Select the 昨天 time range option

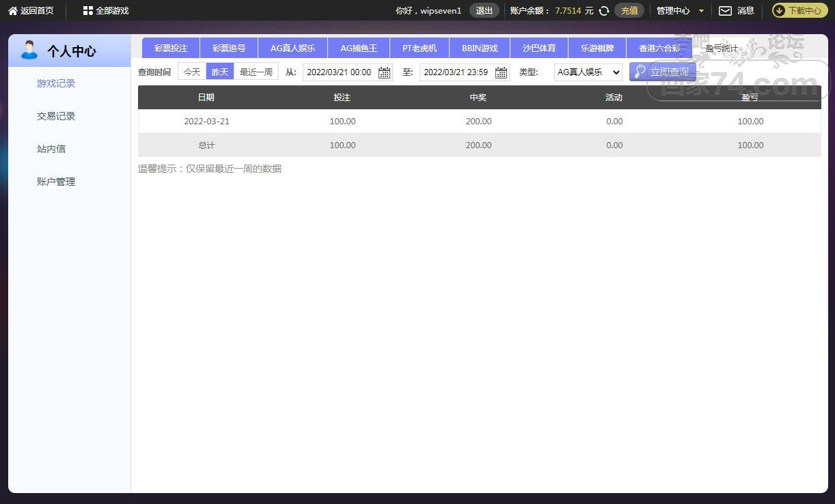coord(220,72)
